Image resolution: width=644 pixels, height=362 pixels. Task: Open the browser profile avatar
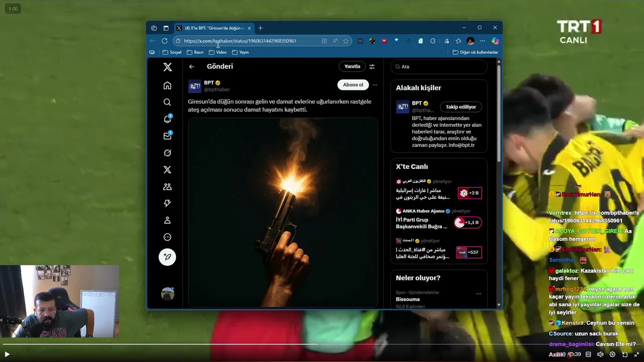point(470,41)
